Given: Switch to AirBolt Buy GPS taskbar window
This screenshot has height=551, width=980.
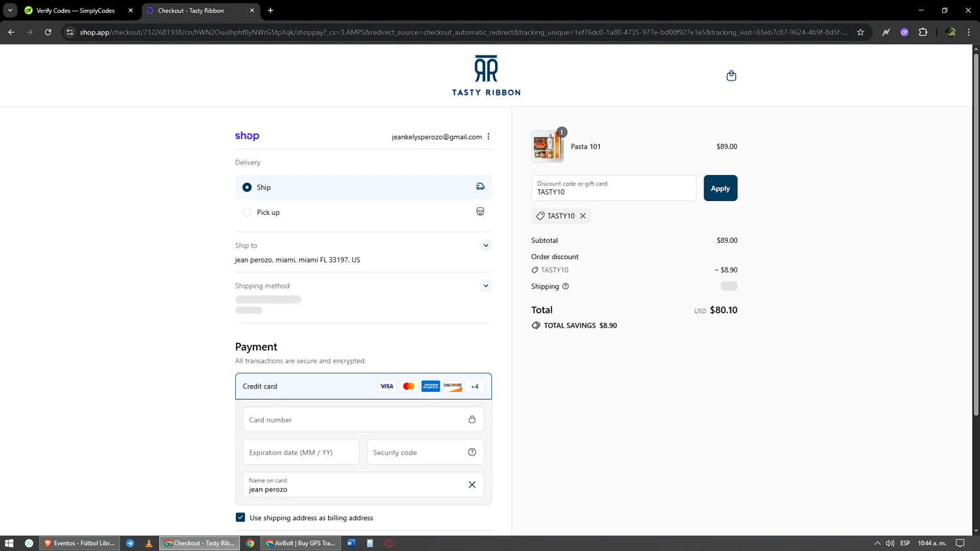Looking at the screenshot, I should [x=301, y=543].
